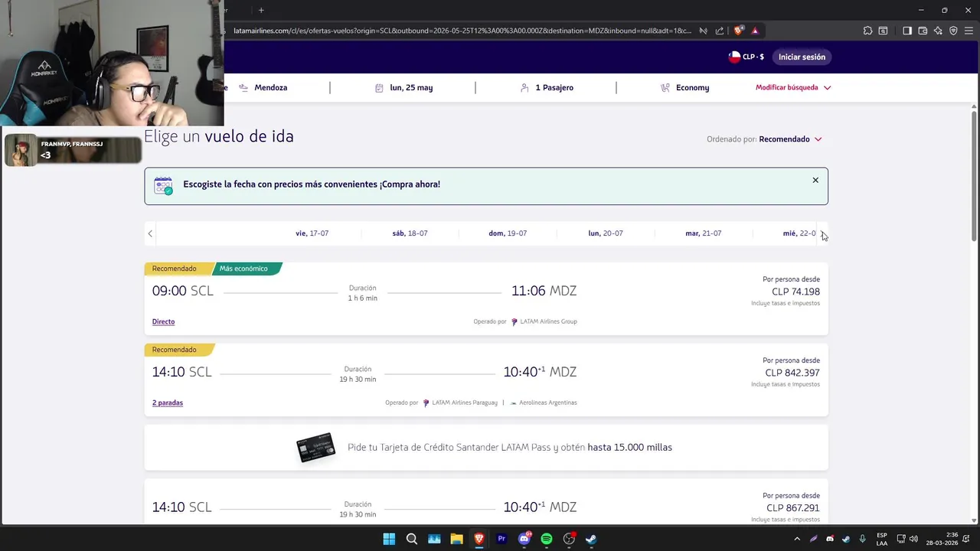The height and width of the screenshot is (551, 980).
Task: Select the vie, 17-07 date tab
Action: 312,233
